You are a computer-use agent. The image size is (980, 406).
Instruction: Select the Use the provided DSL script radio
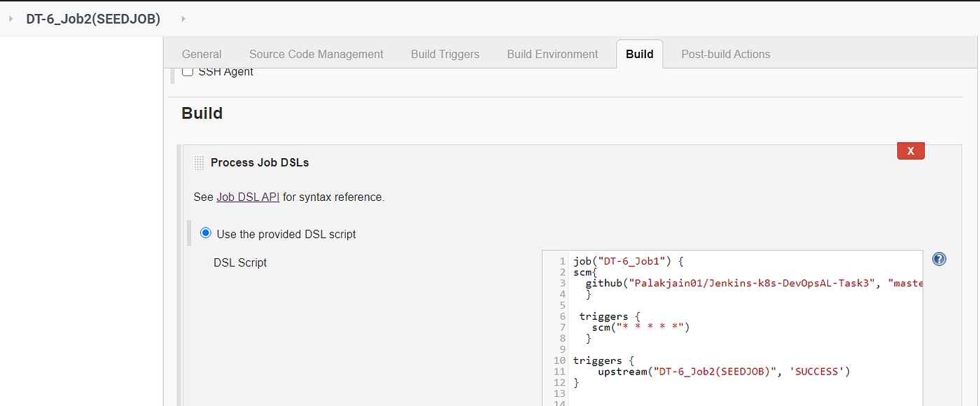[x=205, y=234]
